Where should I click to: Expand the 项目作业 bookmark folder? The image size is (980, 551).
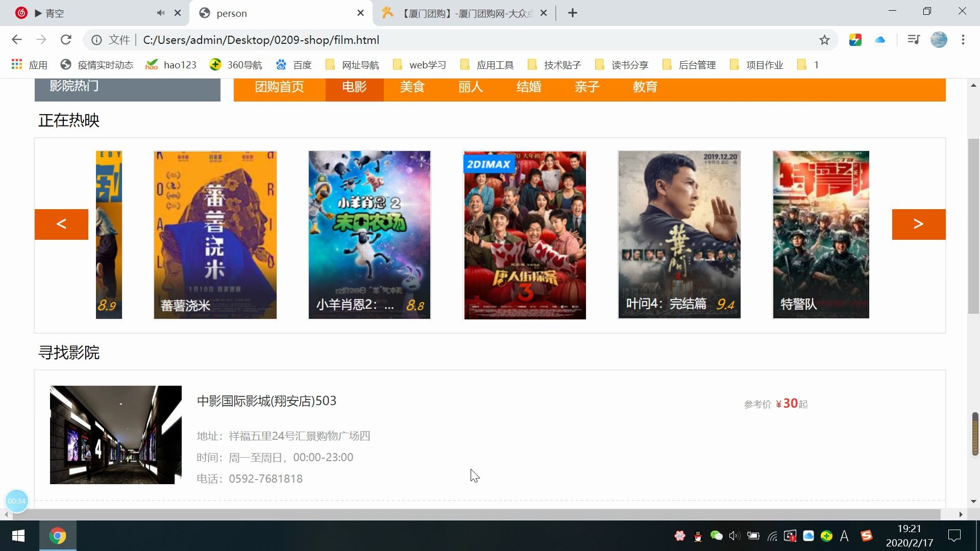756,65
